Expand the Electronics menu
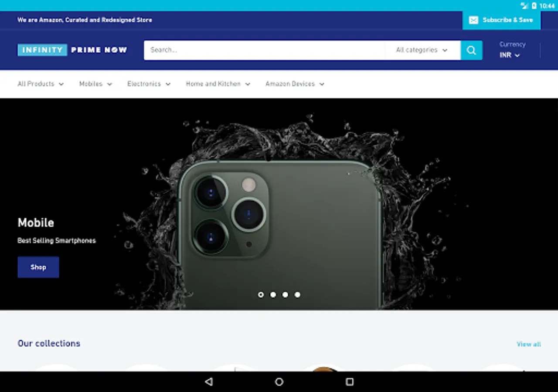Screen dimensions: 558x392 [149, 84]
